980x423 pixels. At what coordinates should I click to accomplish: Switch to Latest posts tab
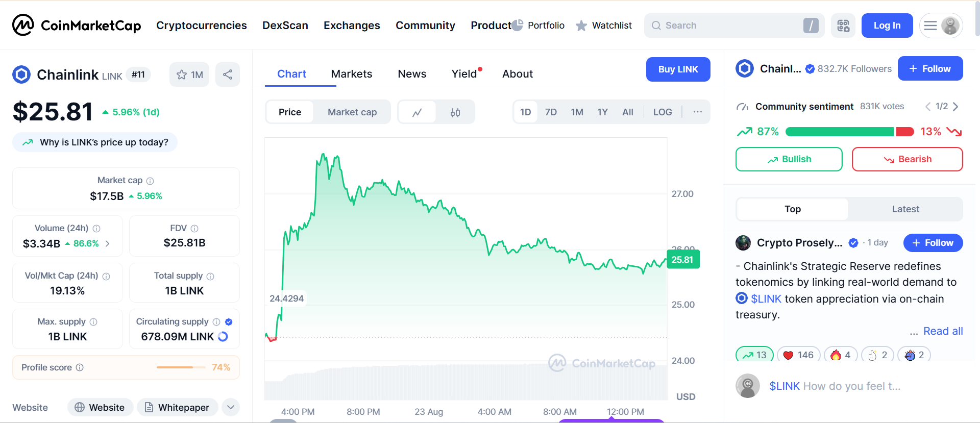coord(905,209)
